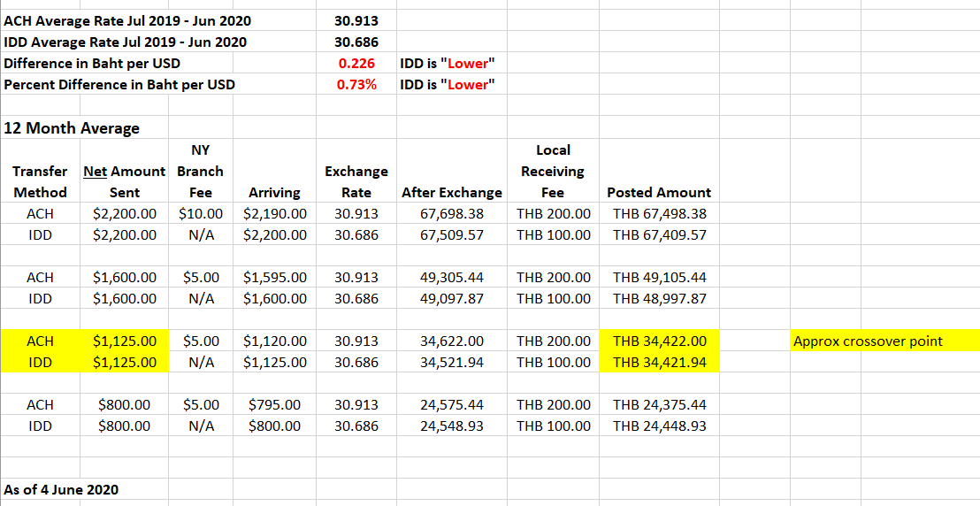Image resolution: width=980 pixels, height=506 pixels.
Task: Click the highlighted THB 34,422.00 cell
Action: click(659, 341)
